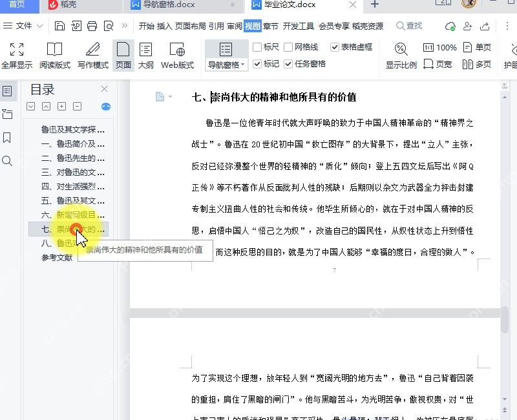This screenshot has width=517, height=420.
Task: Jump to heading 一、鲁迅简介及…
Action: click(72, 143)
